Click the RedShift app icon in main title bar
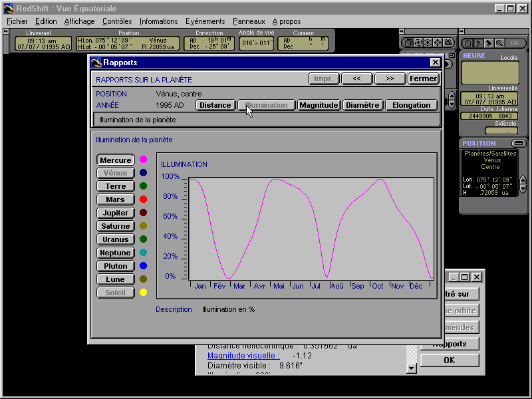Viewport: 532px width, 399px height. [9, 9]
